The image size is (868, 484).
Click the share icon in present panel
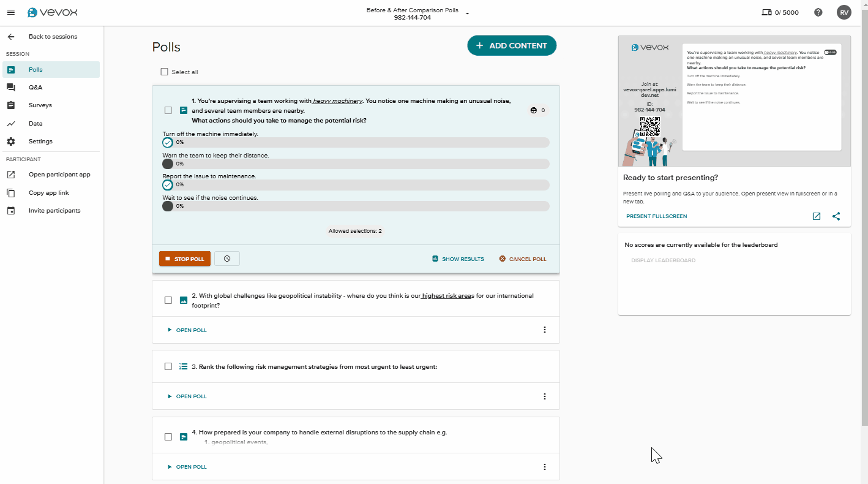pos(836,216)
